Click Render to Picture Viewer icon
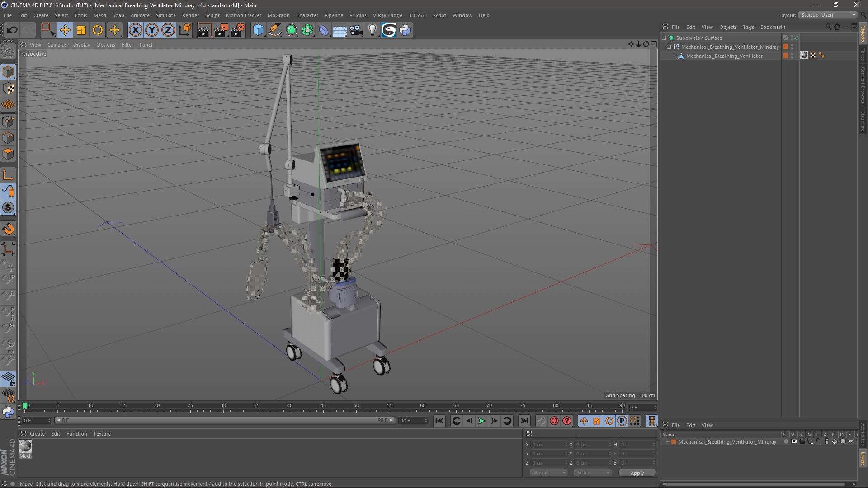 click(x=221, y=30)
